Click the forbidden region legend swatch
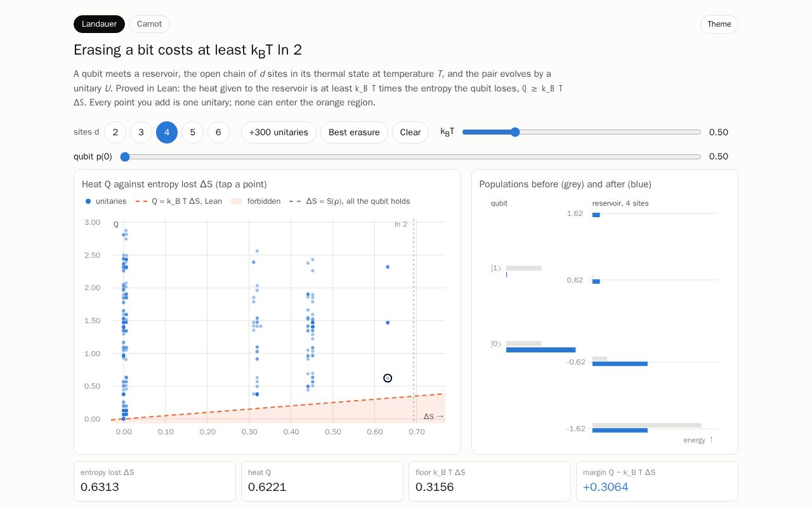This screenshot has height=508, width=812. click(237, 201)
